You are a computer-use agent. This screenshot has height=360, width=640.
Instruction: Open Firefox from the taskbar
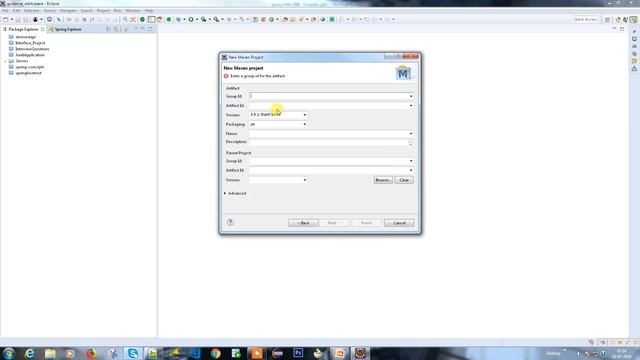pos(91,353)
